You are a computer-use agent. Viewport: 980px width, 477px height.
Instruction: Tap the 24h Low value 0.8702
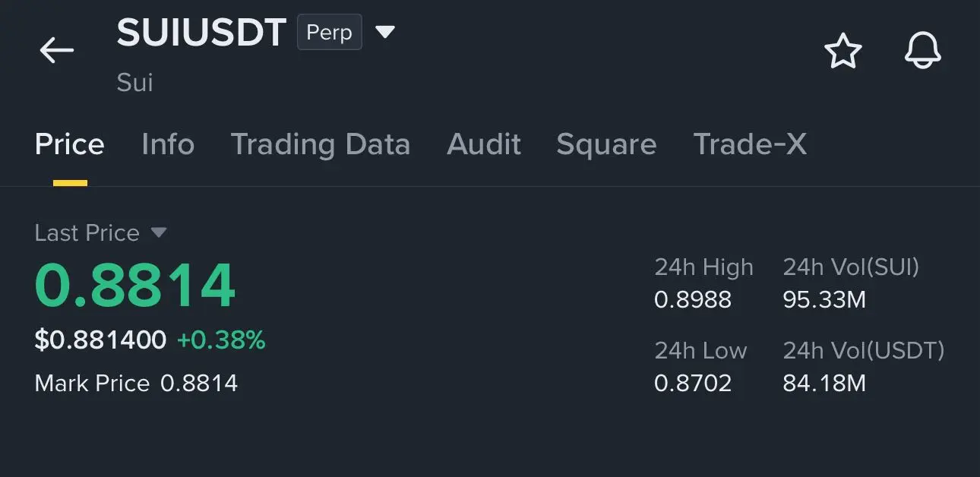pos(693,384)
